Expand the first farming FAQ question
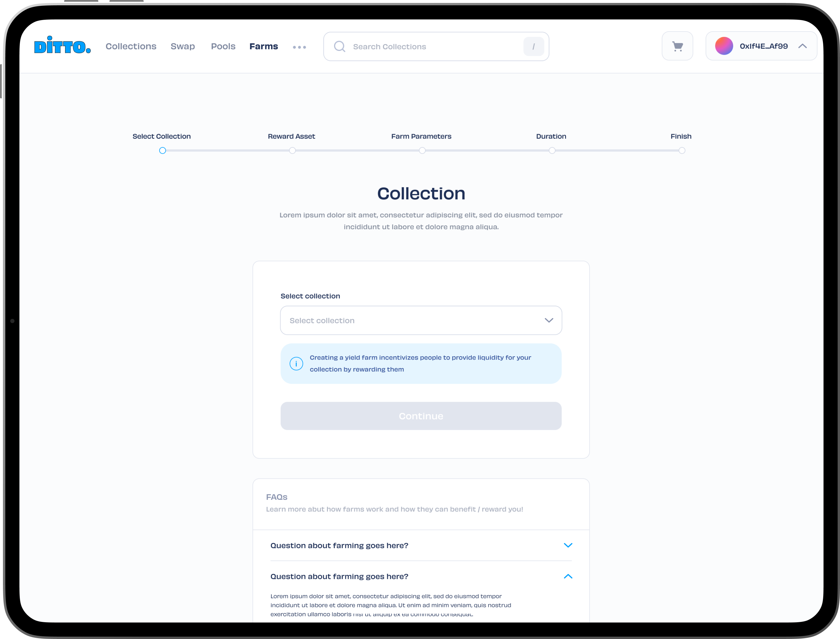Screen dimensions: 840x639 [x=567, y=545]
